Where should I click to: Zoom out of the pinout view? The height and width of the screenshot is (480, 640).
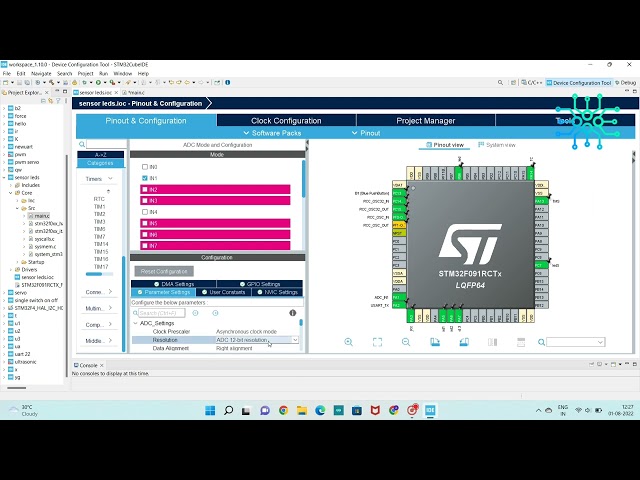406,342
